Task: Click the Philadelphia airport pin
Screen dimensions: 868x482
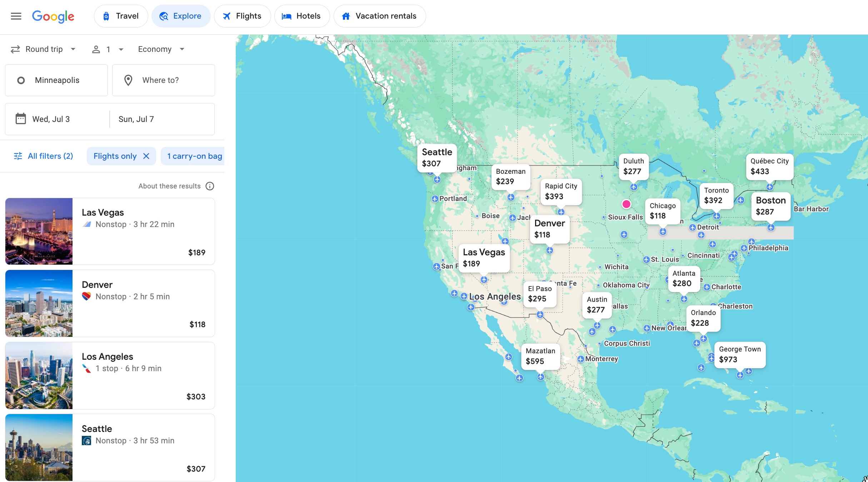Action: pos(744,248)
